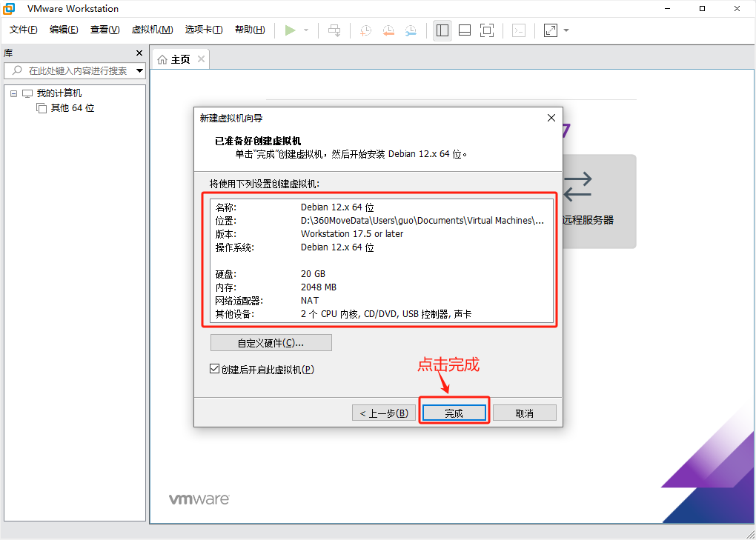The image size is (756, 540).
Task: Click the remote server arrows icon
Action: pos(577,187)
